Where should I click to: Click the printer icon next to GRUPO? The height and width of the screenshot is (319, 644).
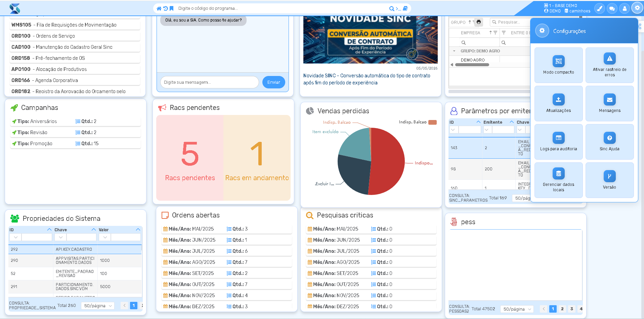click(x=479, y=22)
